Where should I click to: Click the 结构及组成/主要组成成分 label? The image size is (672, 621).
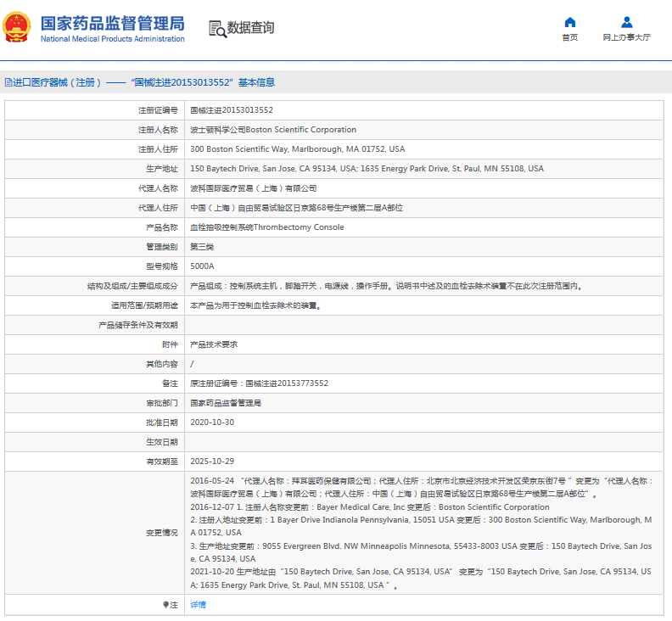tap(132, 286)
